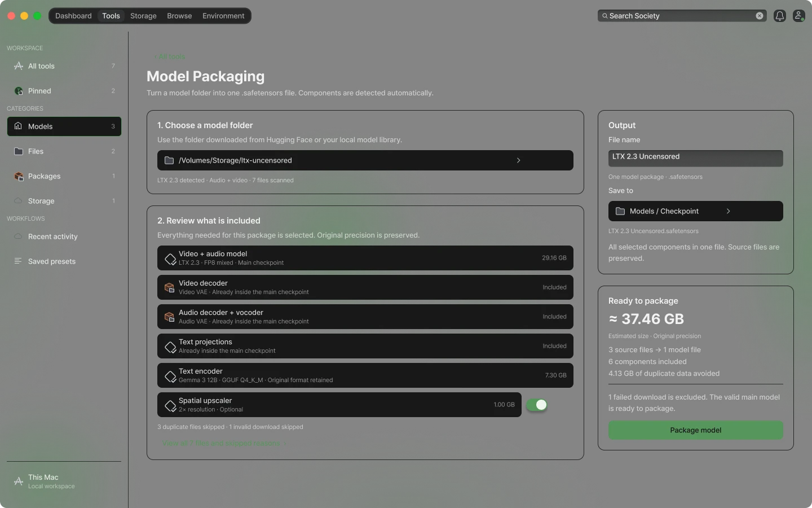Open the Storage tab in top bar
Viewport: 812px width, 508px height.
click(x=143, y=16)
